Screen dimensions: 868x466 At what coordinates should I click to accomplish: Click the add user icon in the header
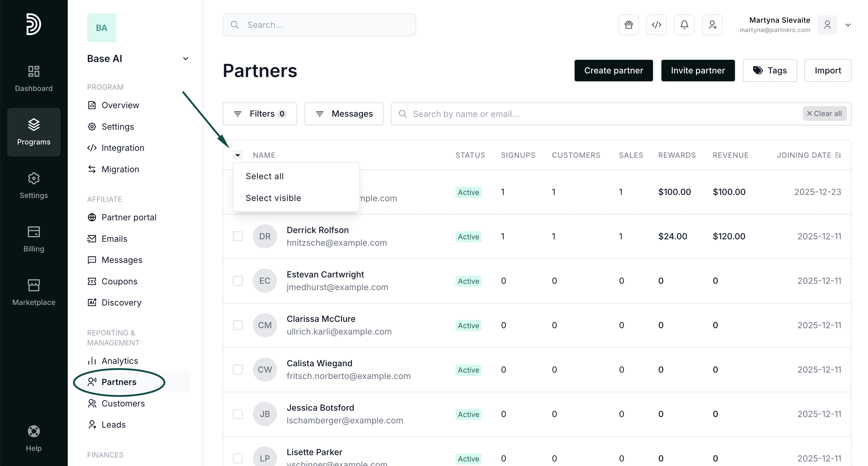(x=712, y=25)
